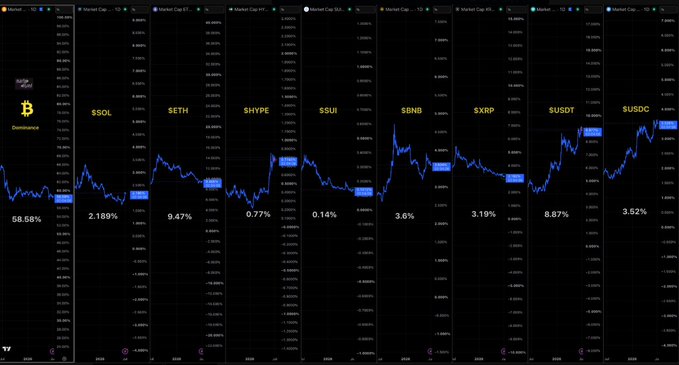Click the 9.47% label under ETH chart

180,216
